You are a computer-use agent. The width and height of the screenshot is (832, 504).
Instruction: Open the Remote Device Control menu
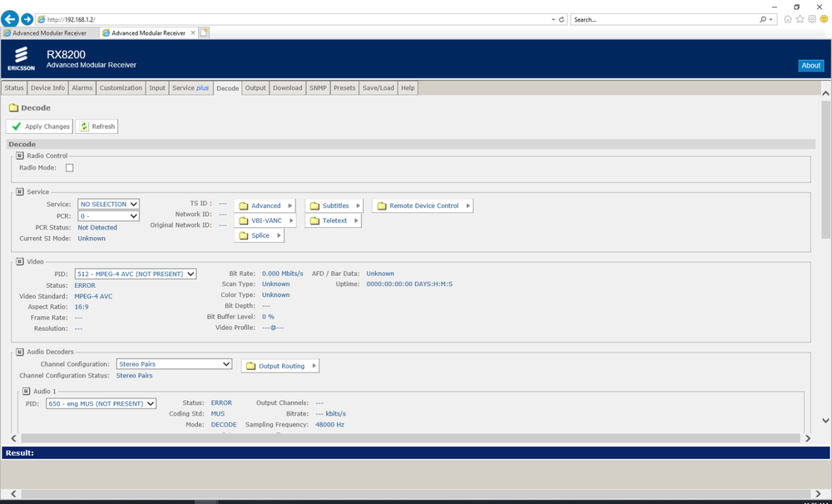(x=423, y=206)
